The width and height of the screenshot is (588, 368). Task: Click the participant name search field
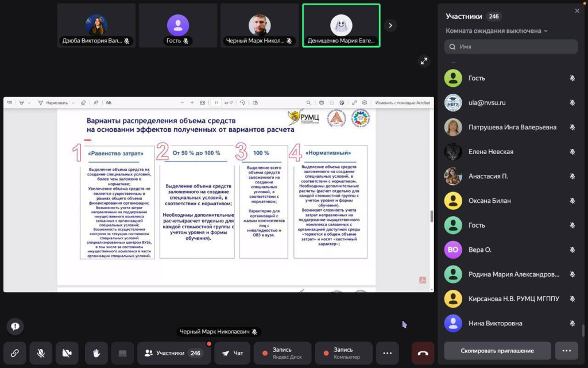(511, 47)
